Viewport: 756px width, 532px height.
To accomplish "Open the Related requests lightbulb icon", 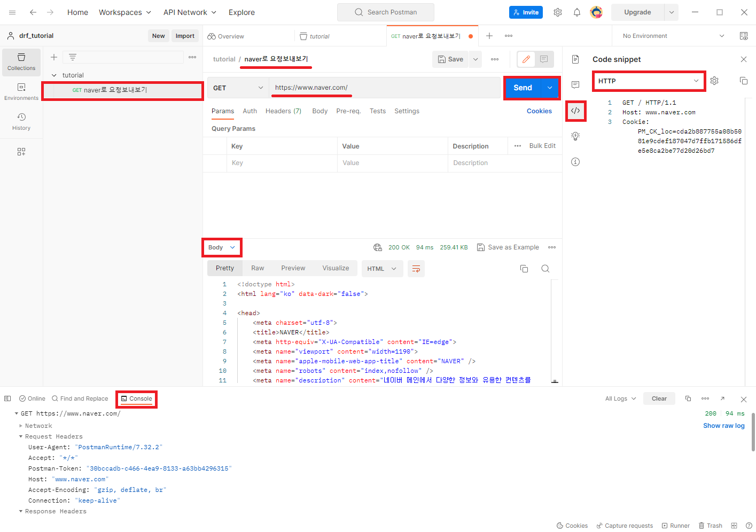I will click(575, 136).
